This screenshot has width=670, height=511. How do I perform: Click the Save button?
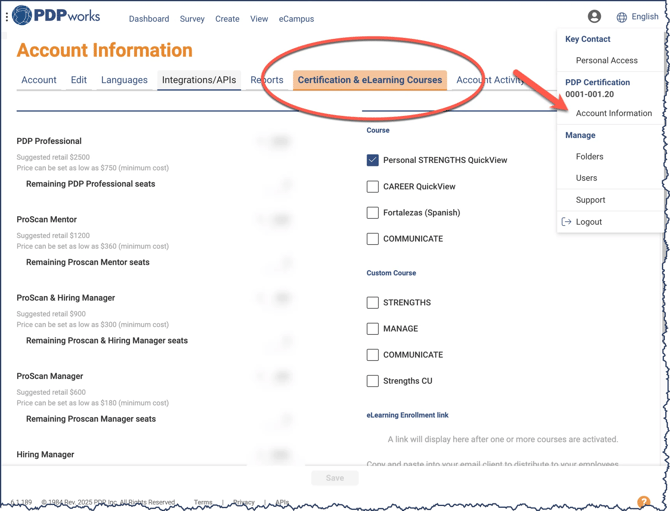coord(335,478)
